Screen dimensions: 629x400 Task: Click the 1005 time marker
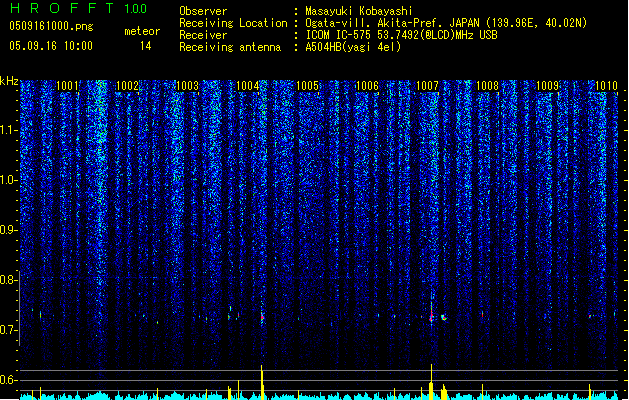click(307, 86)
